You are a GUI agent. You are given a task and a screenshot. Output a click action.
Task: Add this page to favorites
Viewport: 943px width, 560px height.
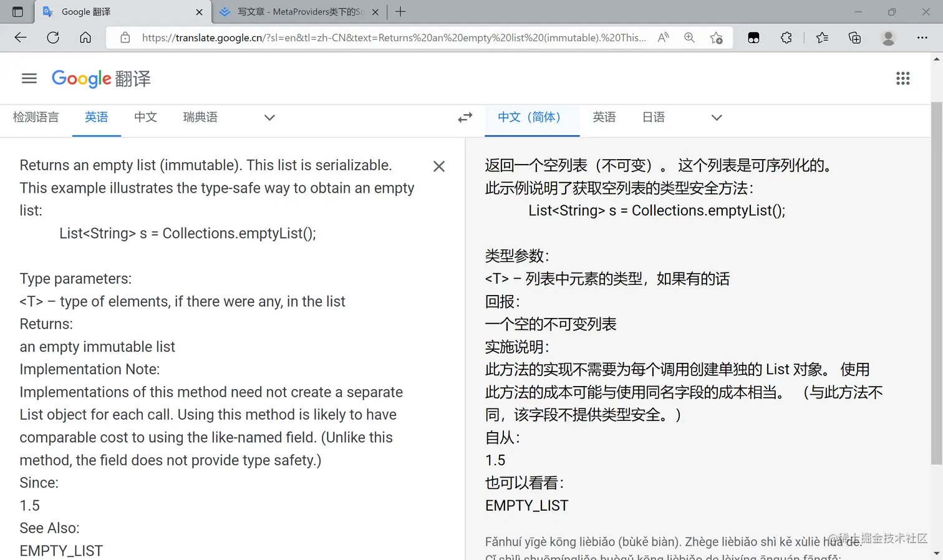coord(717,38)
